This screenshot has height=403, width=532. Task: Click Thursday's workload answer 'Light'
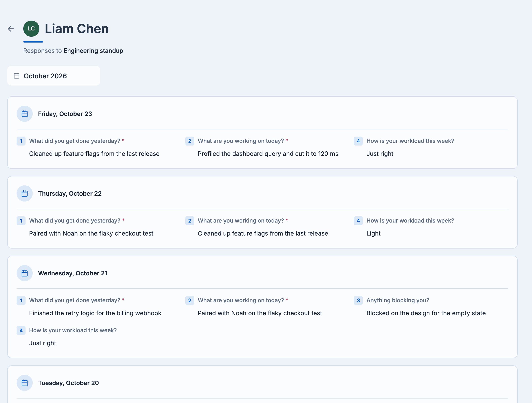[x=373, y=234]
